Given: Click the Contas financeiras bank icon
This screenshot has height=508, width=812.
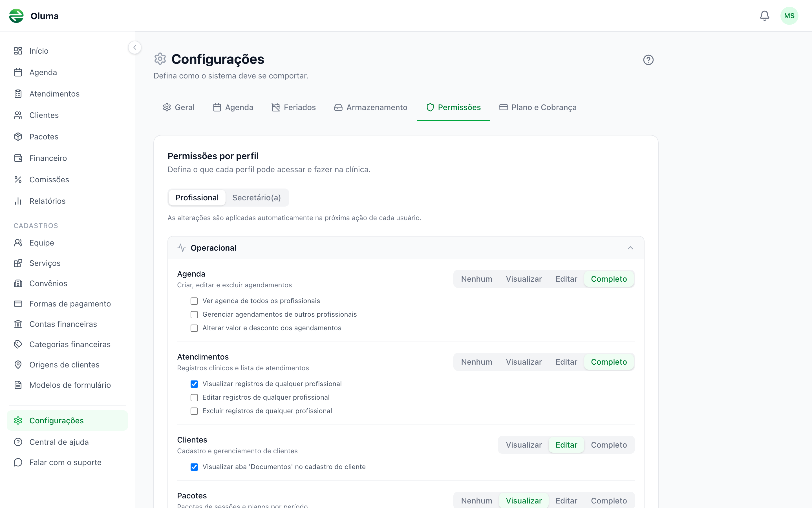Looking at the screenshot, I should tap(18, 324).
